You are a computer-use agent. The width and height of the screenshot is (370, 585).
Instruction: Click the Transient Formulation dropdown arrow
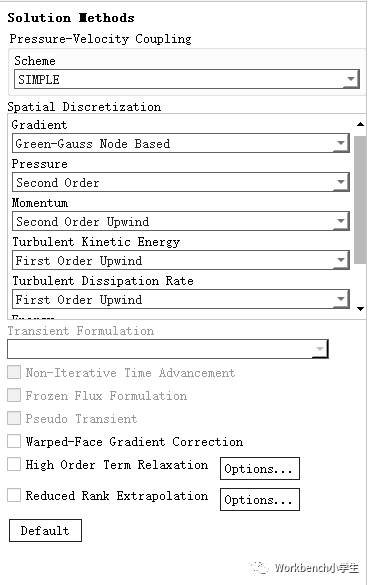(320, 349)
